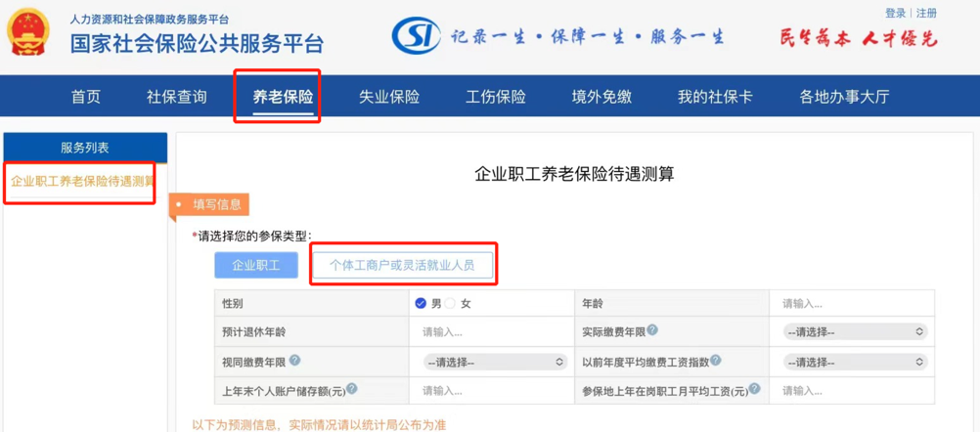
Task: Select 个体工商户或灵活就业人员 button
Action: [403, 265]
